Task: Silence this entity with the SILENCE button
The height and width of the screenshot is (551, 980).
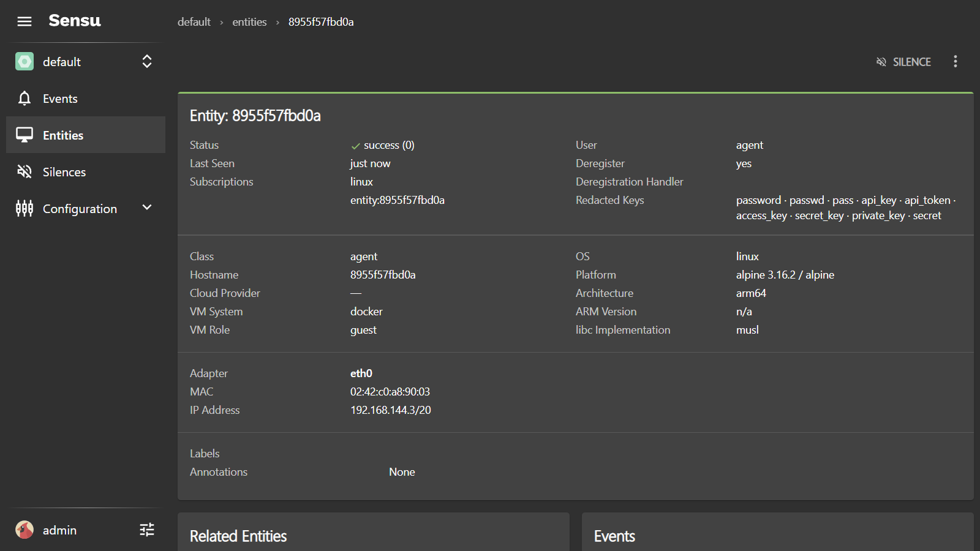Action: 903,62
